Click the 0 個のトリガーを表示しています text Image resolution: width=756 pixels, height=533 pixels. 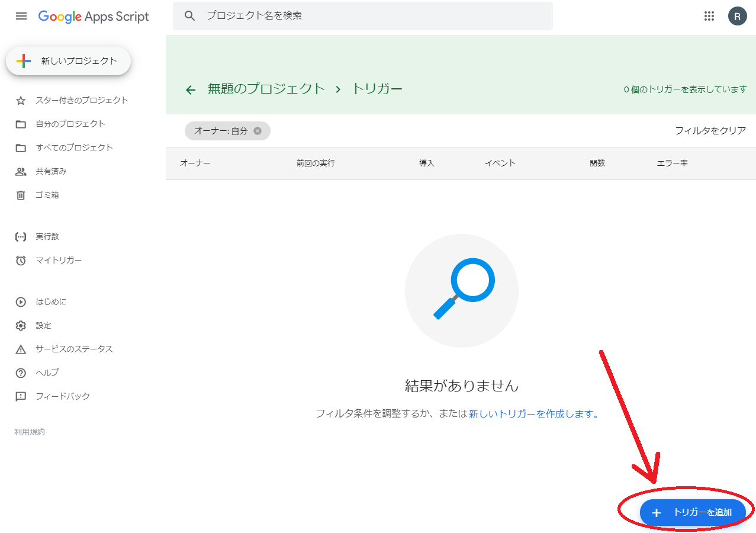point(685,89)
